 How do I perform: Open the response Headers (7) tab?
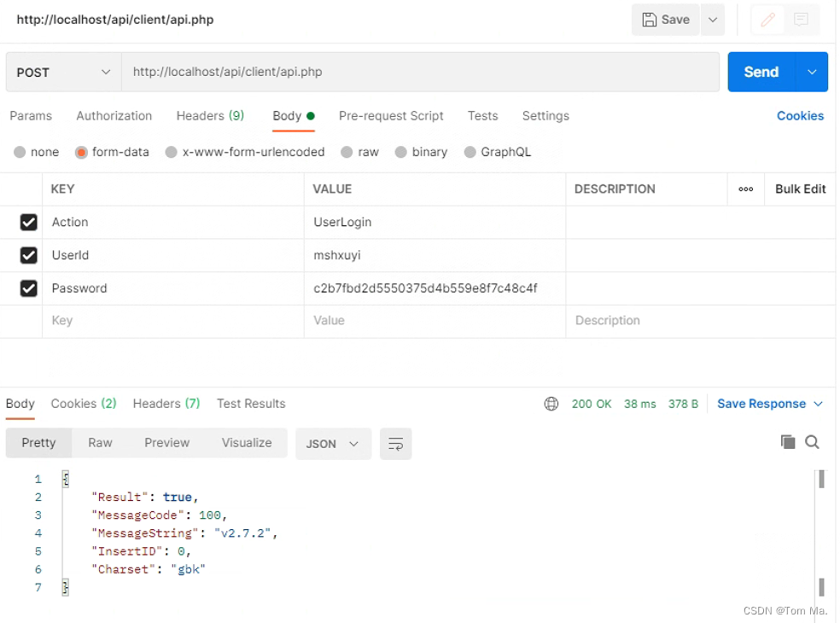pos(166,404)
